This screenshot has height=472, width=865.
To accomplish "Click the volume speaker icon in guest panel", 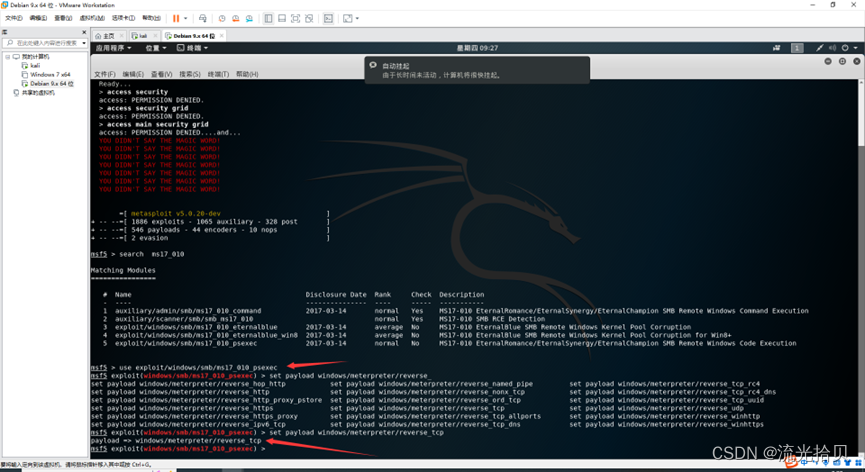I will (x=832, y=48).
